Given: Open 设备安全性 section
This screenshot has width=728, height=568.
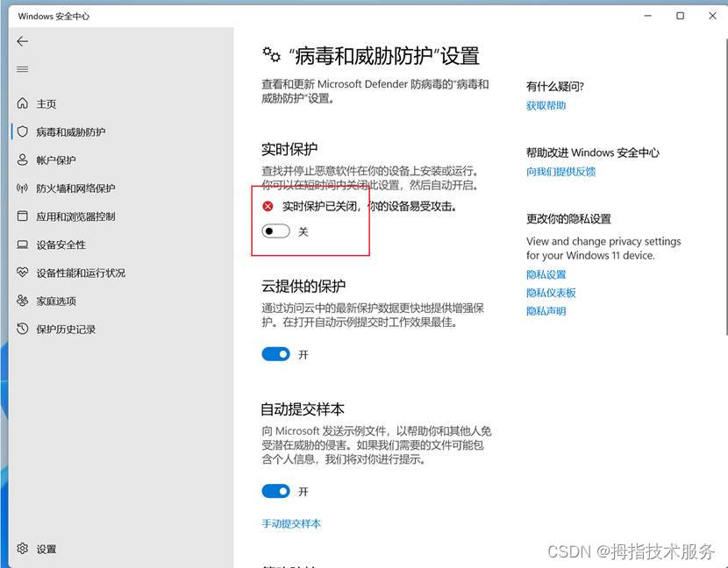Looking at the screenshot, I should click(61, 245).
